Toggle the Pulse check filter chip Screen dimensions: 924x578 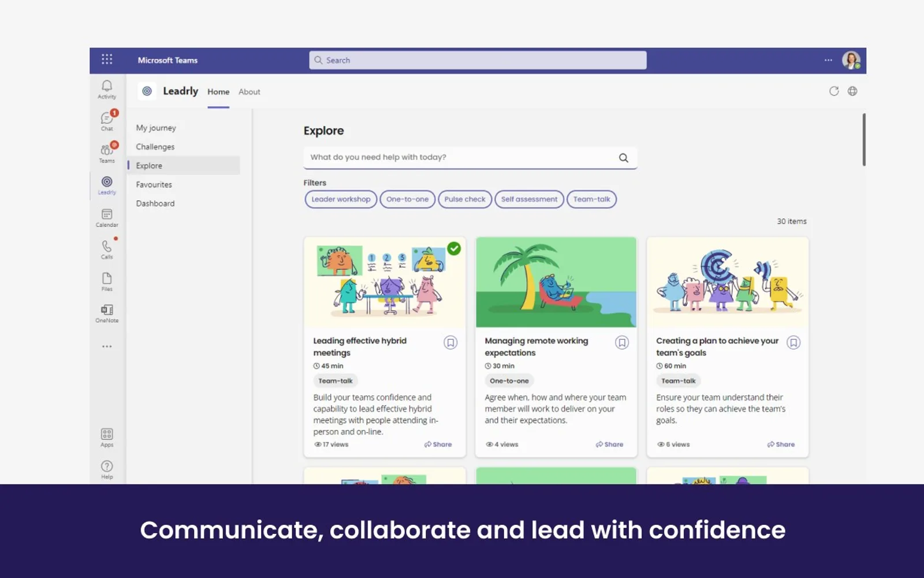(x=465, y=199)
